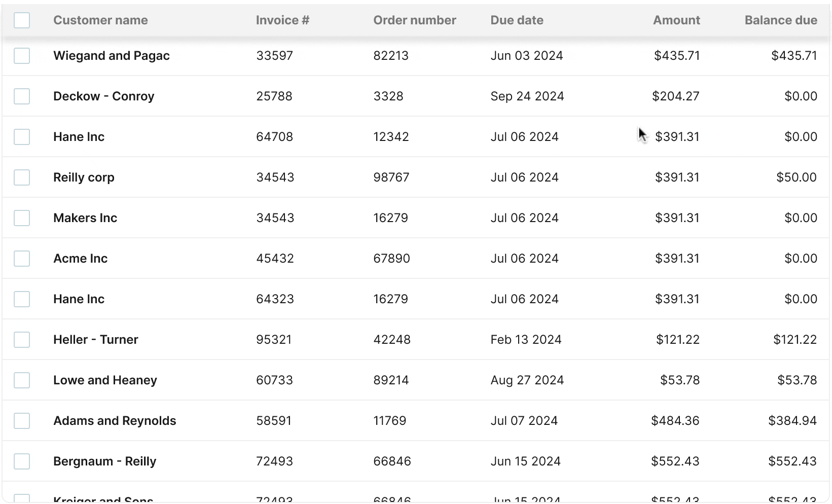Image resolution: width=832 pixels, height=504 pixels.
Task: Mark the Makers Inc invoice checkbox
Action: [x=22, y=218]
